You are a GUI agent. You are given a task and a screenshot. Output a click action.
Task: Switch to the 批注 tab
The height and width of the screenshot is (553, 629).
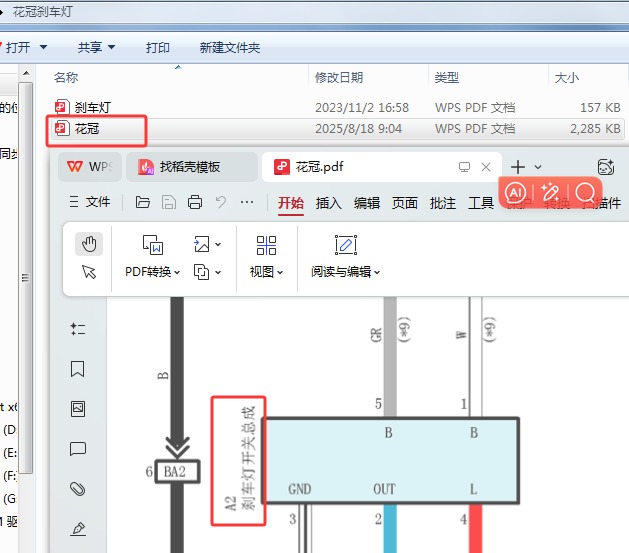[443, 203]
